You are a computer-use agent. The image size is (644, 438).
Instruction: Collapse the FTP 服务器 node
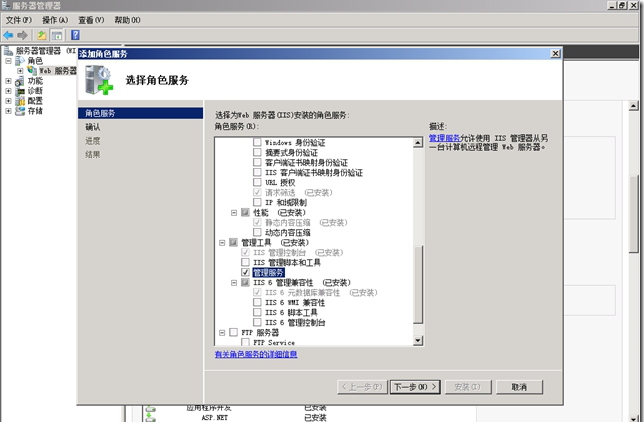point(222,332)
